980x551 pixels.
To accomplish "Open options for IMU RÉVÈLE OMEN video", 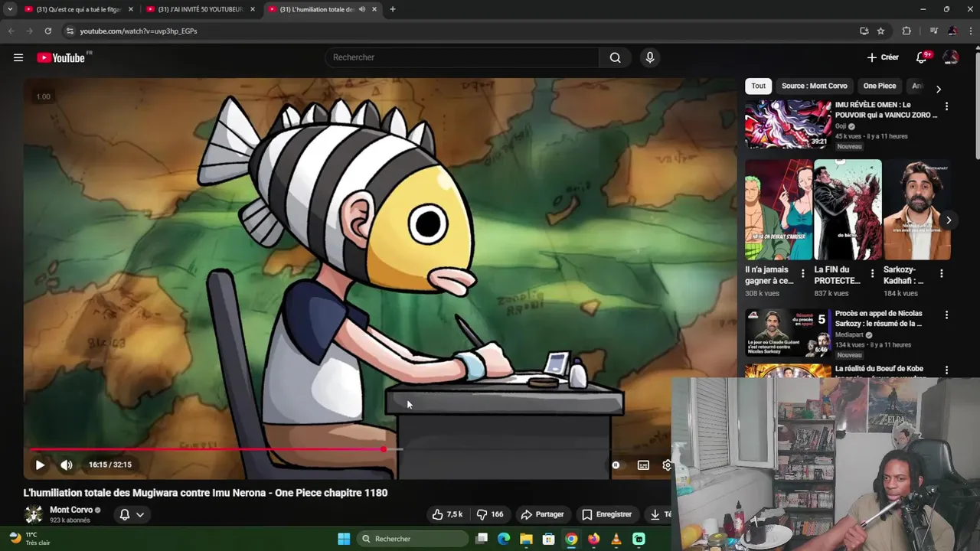I will (x=946, y=106).
